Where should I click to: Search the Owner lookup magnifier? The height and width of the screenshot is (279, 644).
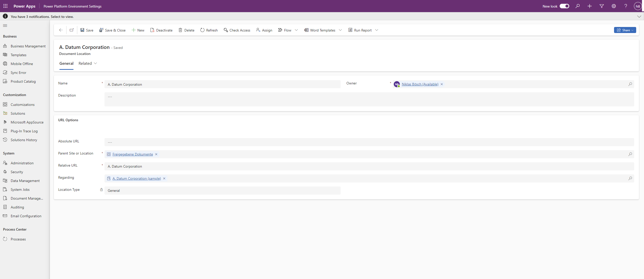click(x=630, y=84)
